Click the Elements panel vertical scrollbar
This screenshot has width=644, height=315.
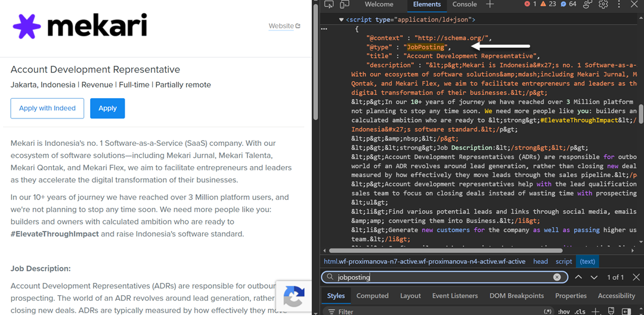pyautogui.click(x=640, y=114)
